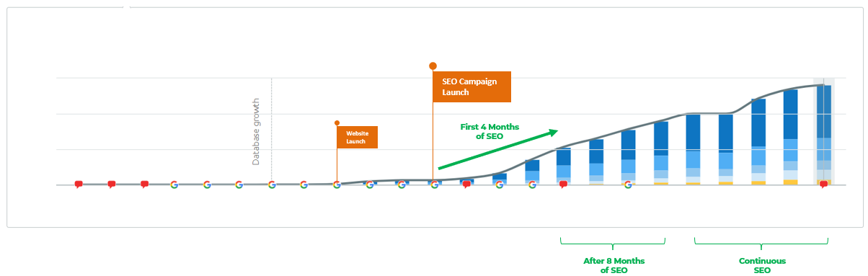Select Google icon just before SEO Campaign Launch line
The image size is (868, 276).
tap(402, 184)
